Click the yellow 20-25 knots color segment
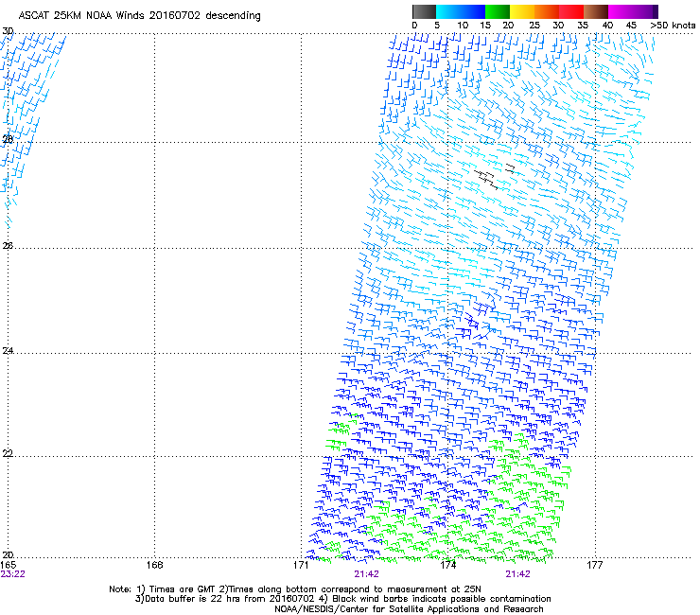Viewport: 700px width, 615px height. tap(522, 11)
